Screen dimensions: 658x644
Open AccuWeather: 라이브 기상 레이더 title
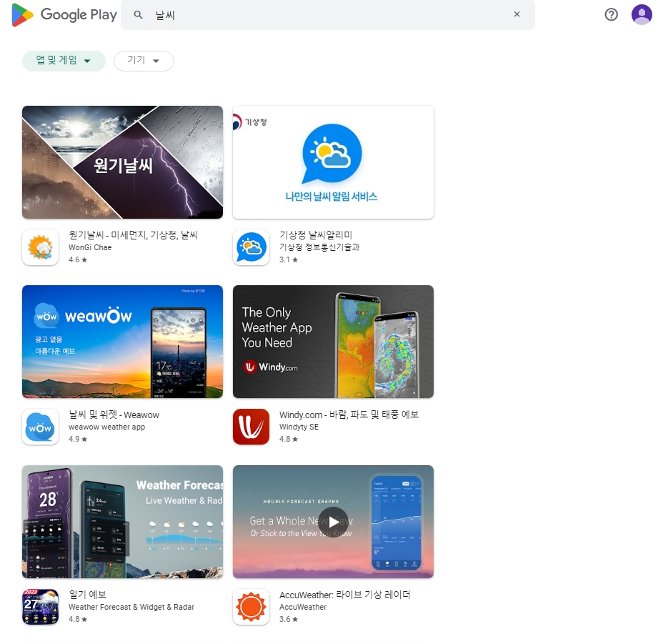(x=345, y=595)
